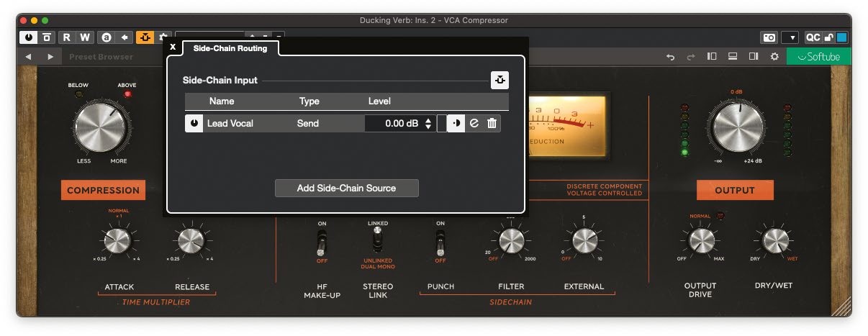The width and height of the screenshot is (868, 336).
Task: Toggle the plug-in activate power button
Action: (29, 37)
